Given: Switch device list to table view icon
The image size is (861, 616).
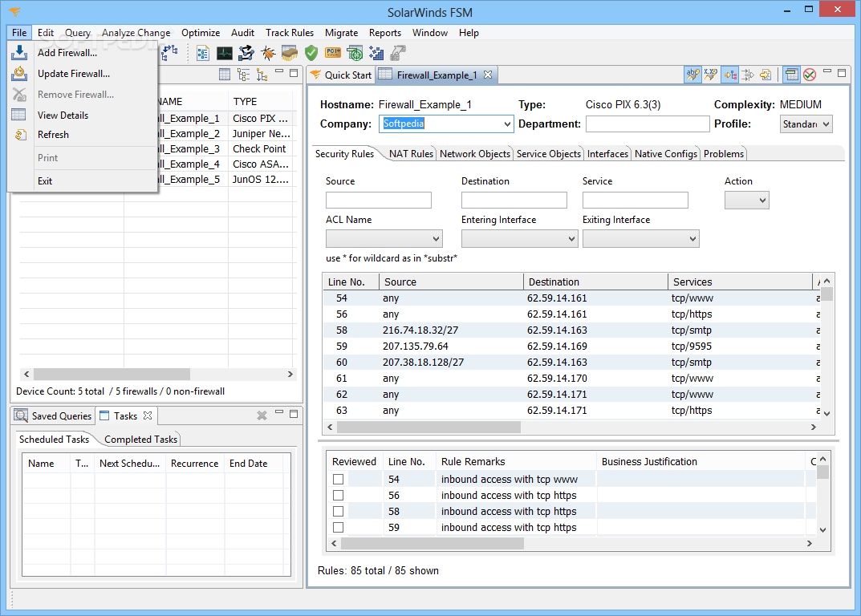Looking at the screenshot, I should tap(225, 75).
